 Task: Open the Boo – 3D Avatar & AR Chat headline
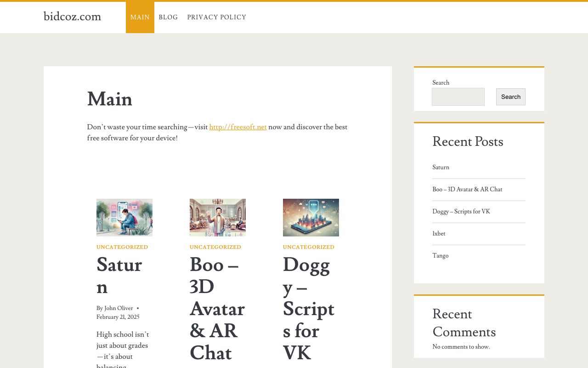(x=217, y=309)
